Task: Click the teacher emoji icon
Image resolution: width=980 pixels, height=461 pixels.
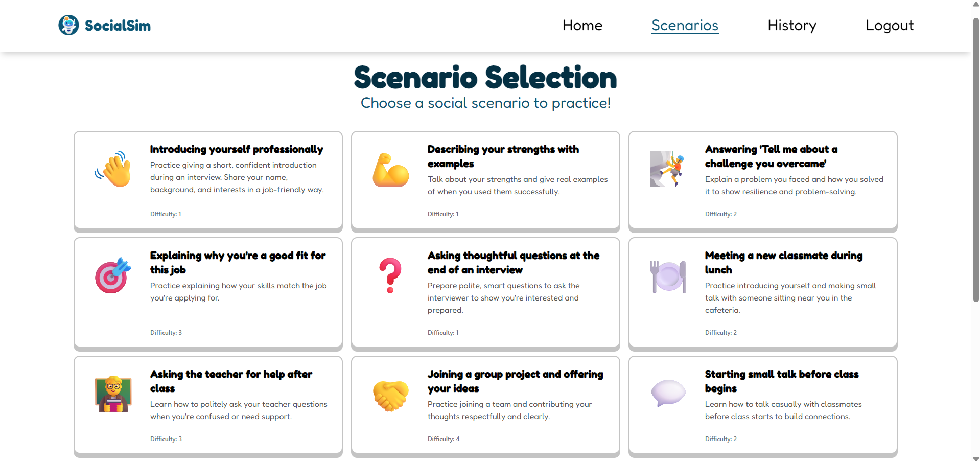Action: pos(113,394)
